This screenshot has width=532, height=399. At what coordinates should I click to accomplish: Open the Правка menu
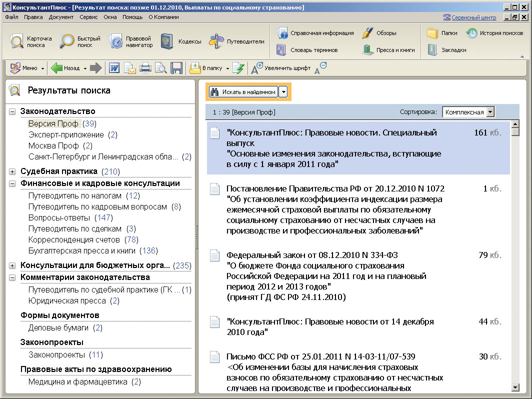click(x=33, y=17)
